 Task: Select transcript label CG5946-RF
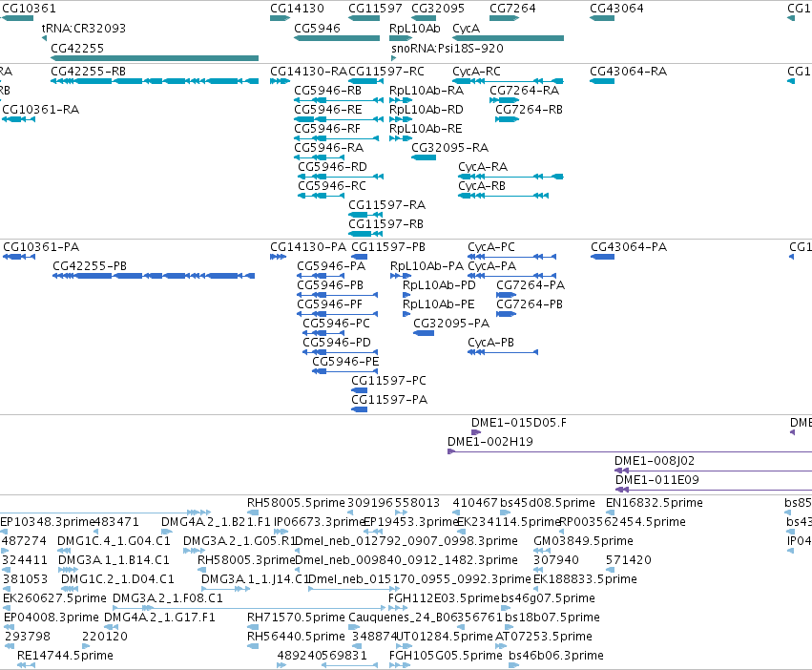point(327,129)
